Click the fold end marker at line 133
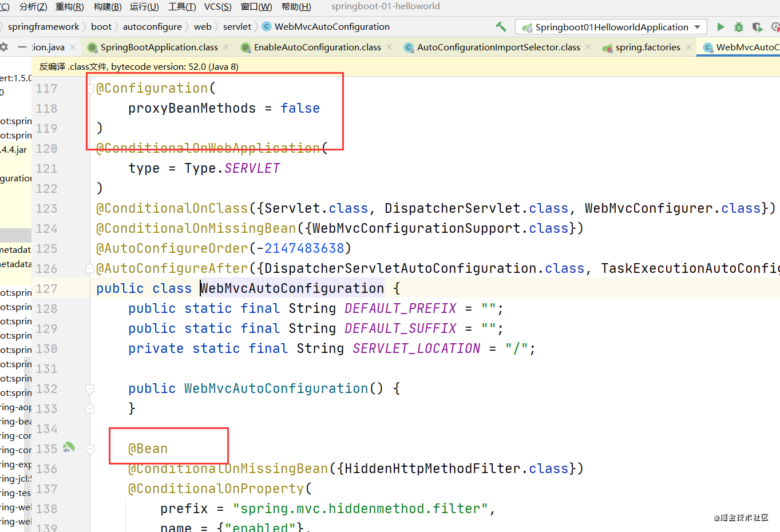The height and width of the screenshot is (532, 780). pos(90,408)
